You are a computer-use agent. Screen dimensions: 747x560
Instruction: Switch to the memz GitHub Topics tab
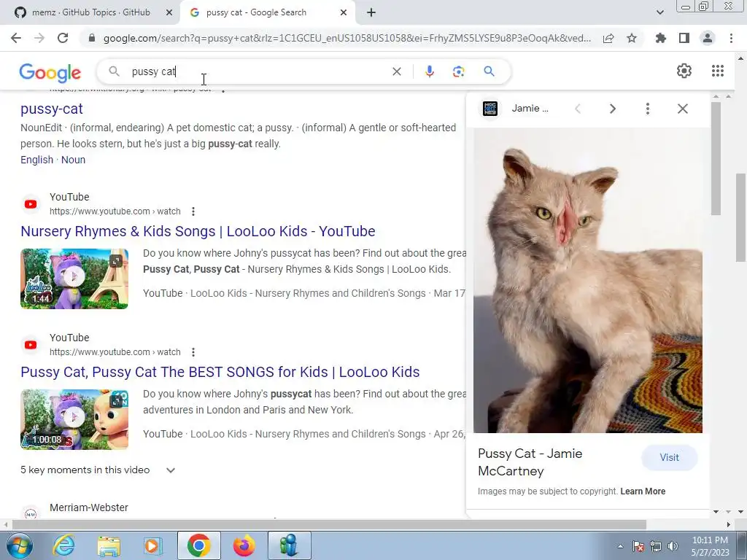tap(90, 12)
